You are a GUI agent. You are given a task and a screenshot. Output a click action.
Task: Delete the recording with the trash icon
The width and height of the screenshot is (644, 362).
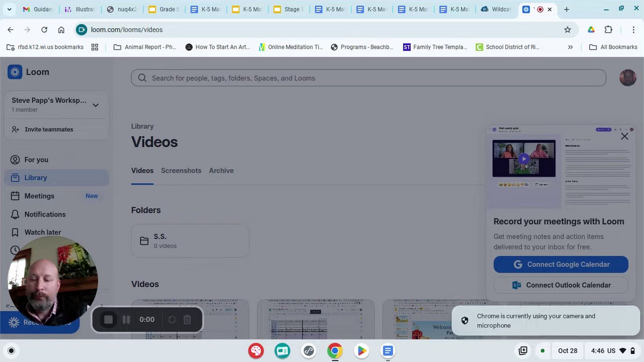pos(187,320)
